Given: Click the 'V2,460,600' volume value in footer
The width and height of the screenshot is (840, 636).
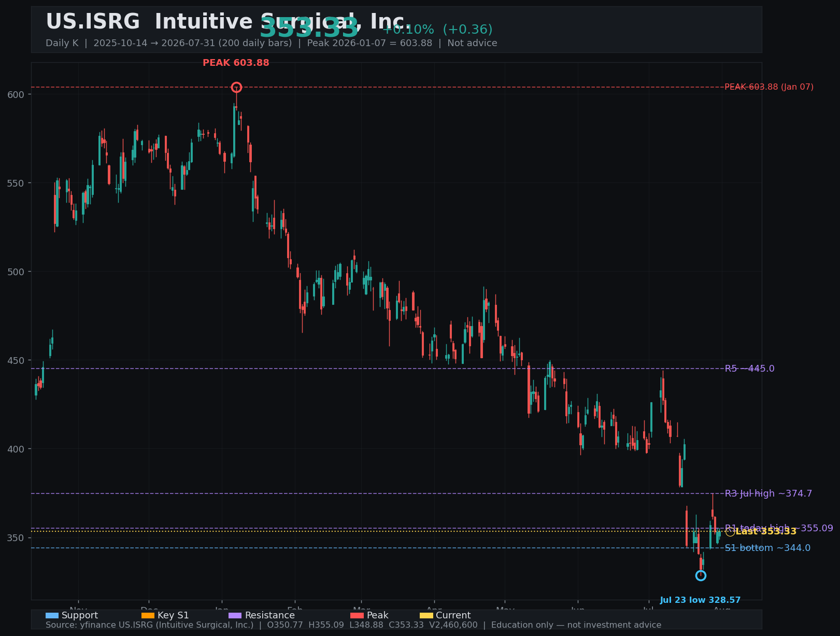Looking at the screenshot, I should pos(453,625).
